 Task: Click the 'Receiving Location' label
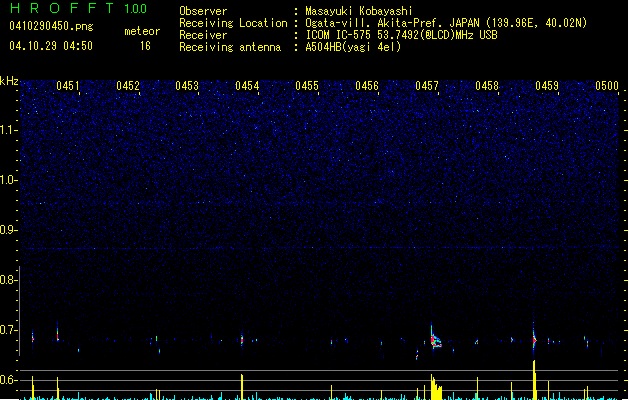(233, 23)
